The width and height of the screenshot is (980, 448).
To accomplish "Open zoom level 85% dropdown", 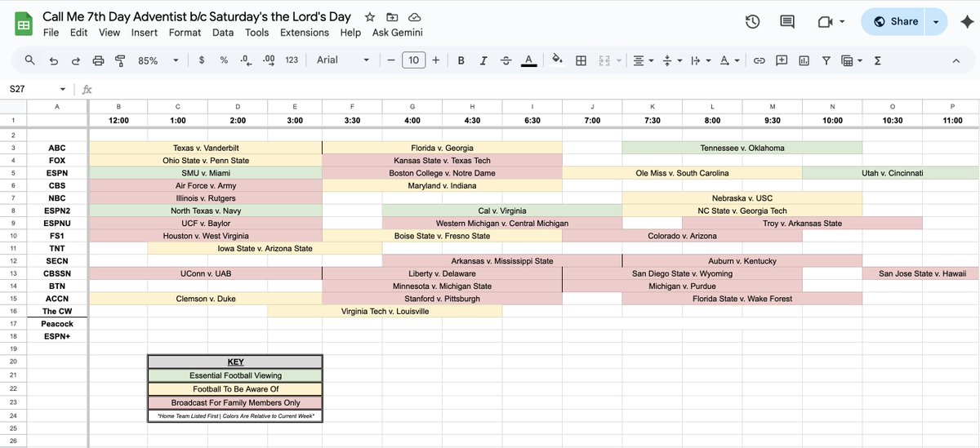I will coord(157,60).
